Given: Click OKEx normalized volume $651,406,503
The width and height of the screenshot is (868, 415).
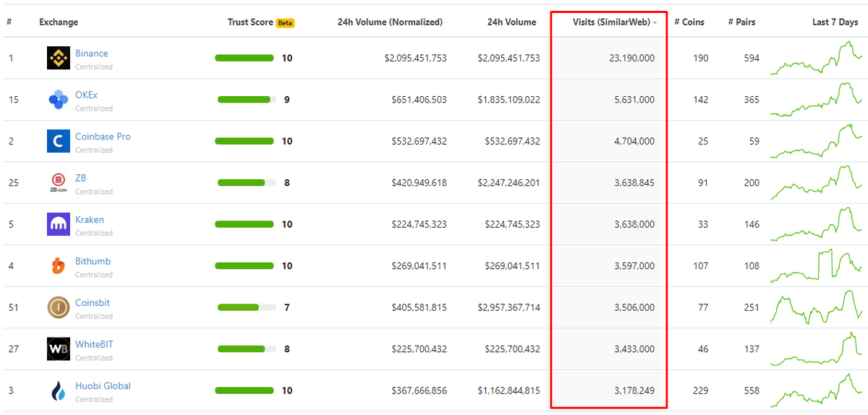Looking at the screenshot, I should (419, 100).
